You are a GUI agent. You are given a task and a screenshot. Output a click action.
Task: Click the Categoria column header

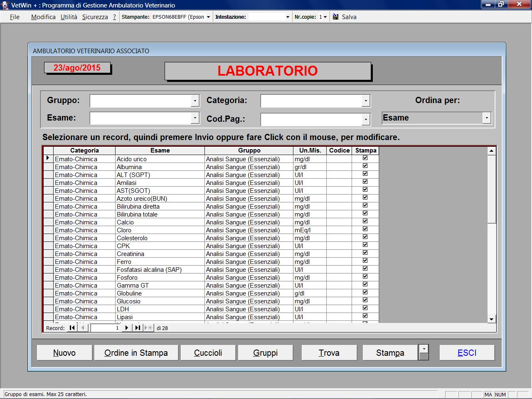(84, 150)
